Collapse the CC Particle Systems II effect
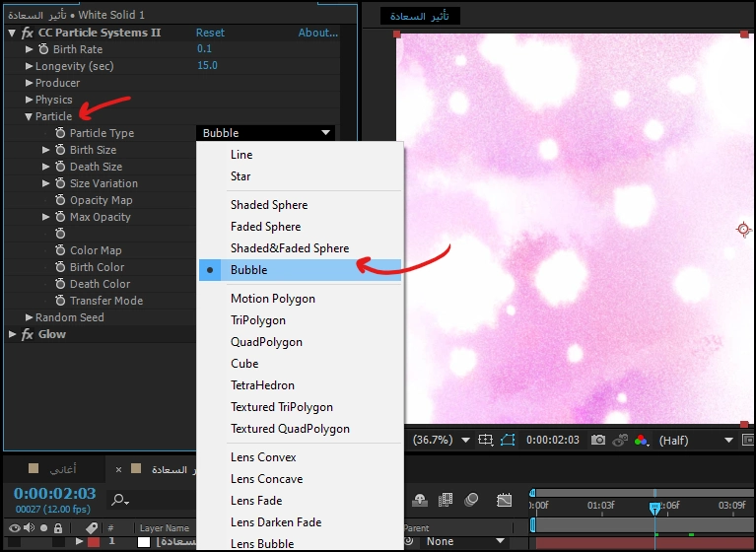Viewport: 756px width, 552px height. 12,33
